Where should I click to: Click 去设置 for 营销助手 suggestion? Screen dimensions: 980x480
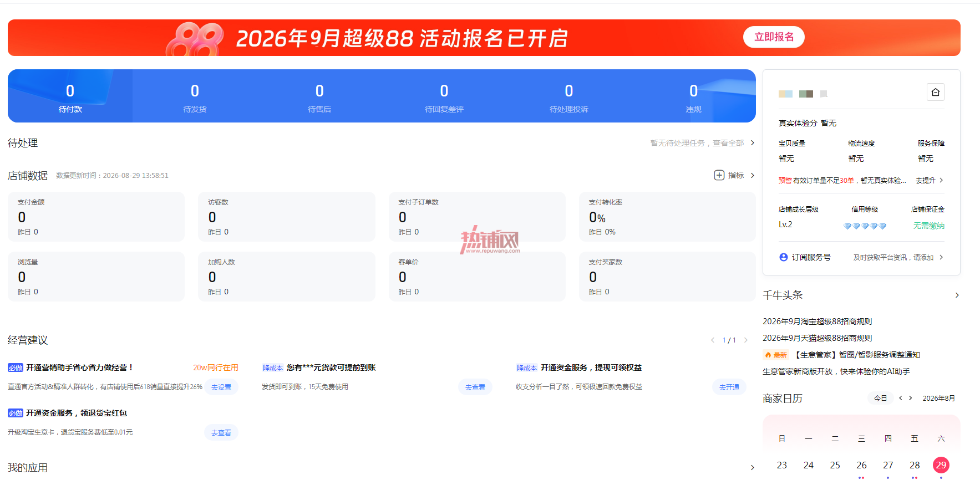[221, 387]
